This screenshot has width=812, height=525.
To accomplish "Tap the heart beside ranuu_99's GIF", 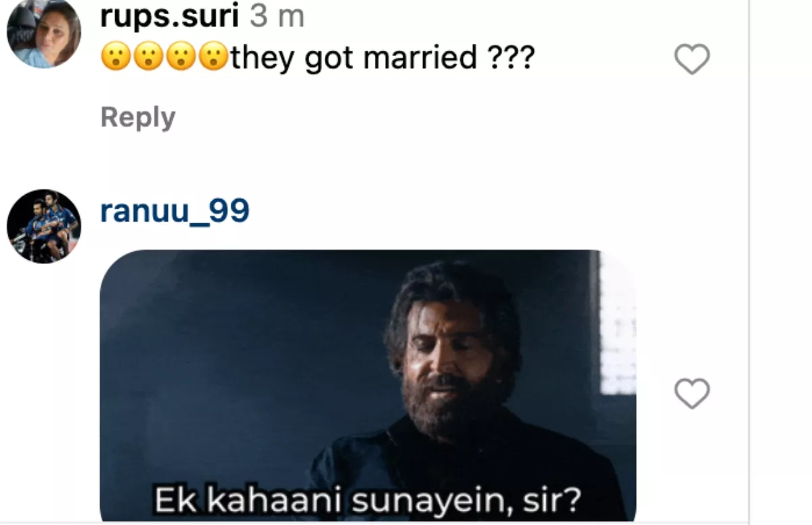I will coord(692,394).
